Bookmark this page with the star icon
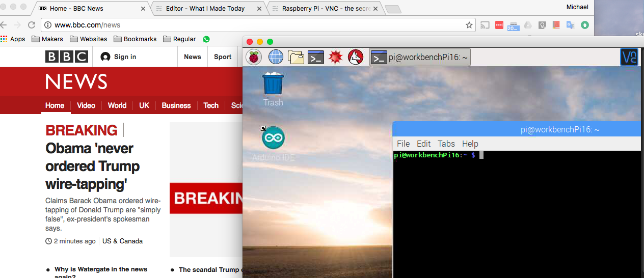The image size is (644, 278). click(469, 25)
